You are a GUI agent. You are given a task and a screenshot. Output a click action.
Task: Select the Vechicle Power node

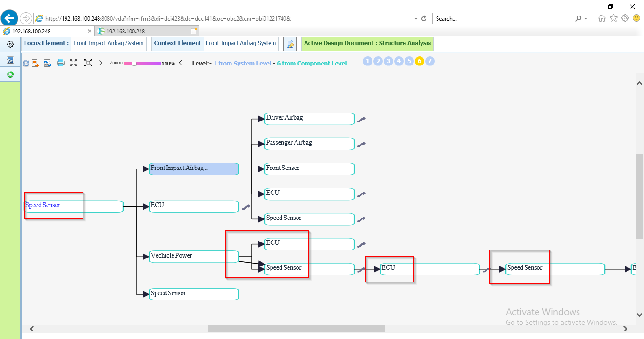(194, 257)
